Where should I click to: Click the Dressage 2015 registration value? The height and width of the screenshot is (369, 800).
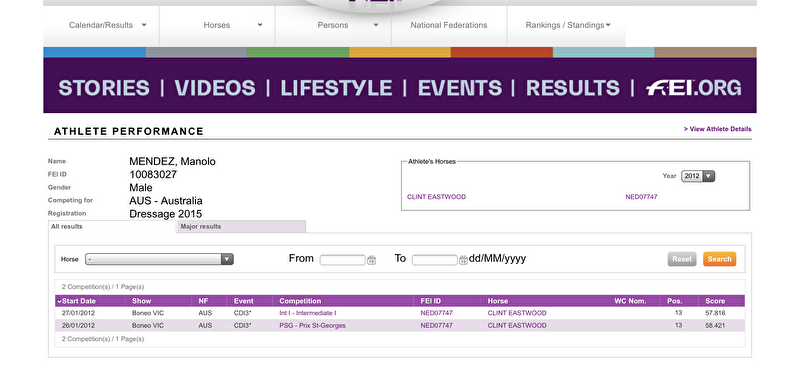[165, 214]
